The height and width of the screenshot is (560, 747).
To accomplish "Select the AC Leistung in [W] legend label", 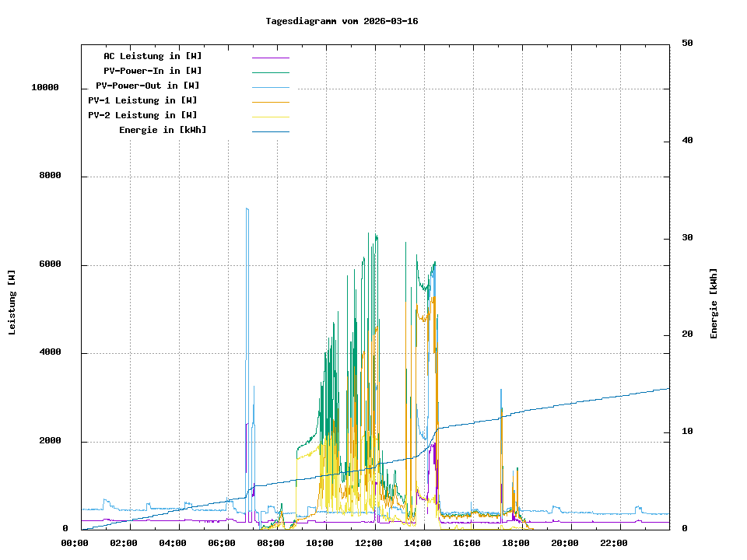I will coord(153,56).
